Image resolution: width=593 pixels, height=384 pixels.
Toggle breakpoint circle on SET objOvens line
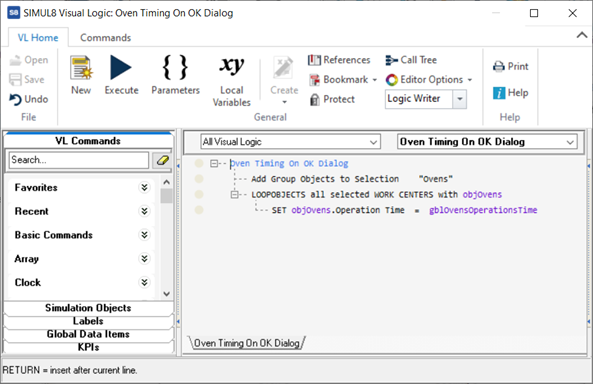[x=199, y=210]
